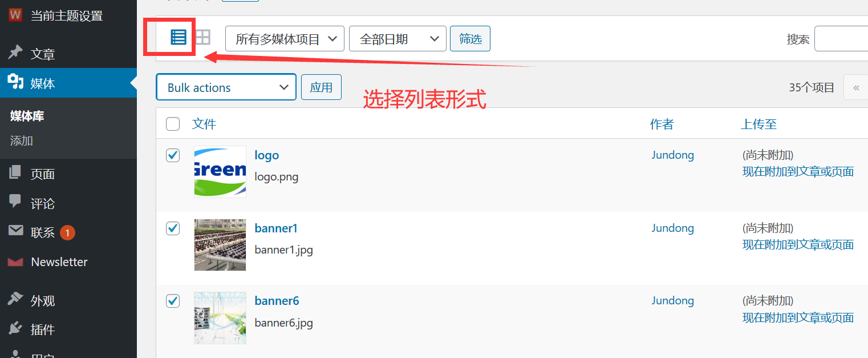
Task: Click the Appearance paintbrush icon
Action: (15, 300)
